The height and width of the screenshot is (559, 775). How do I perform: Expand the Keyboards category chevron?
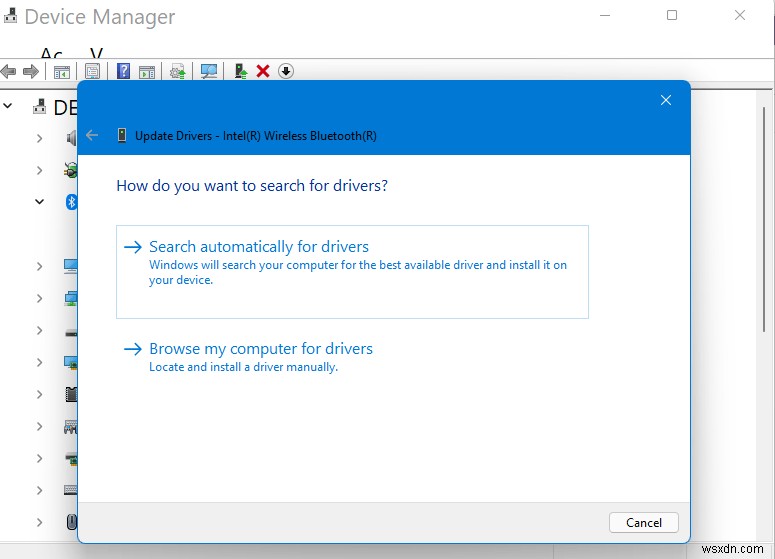point(40,490)
